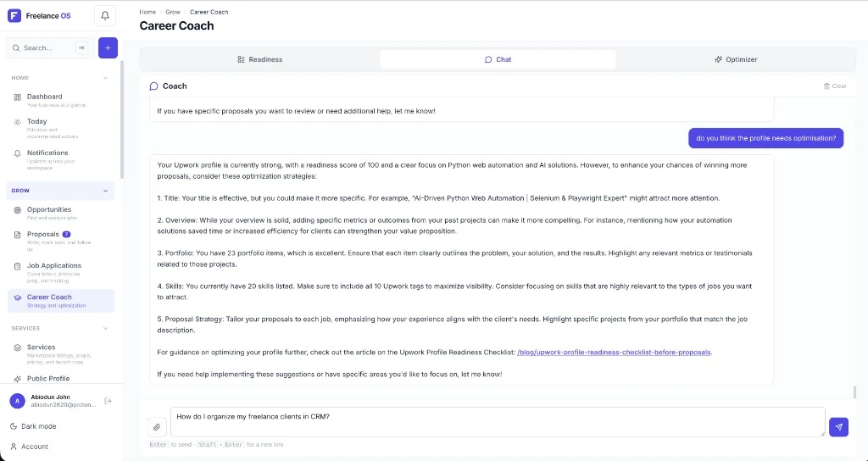Click the user message about profile optimisation
868x461 pixels.
click(766, 138)
